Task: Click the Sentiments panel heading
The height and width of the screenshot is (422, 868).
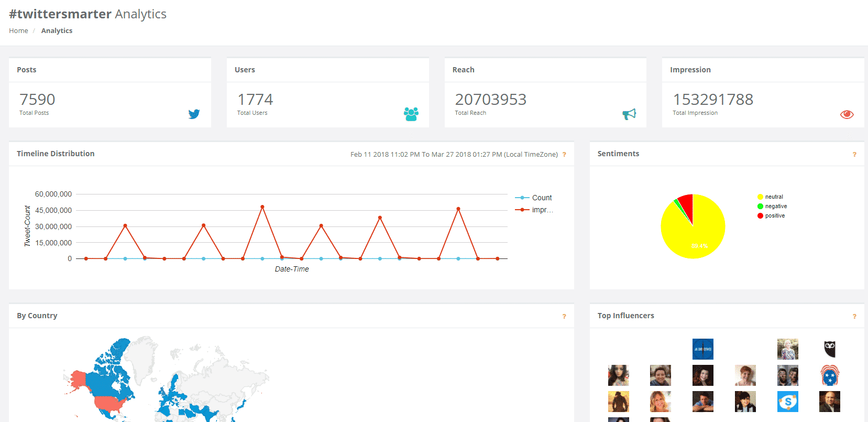Action: tap(619, 154)
